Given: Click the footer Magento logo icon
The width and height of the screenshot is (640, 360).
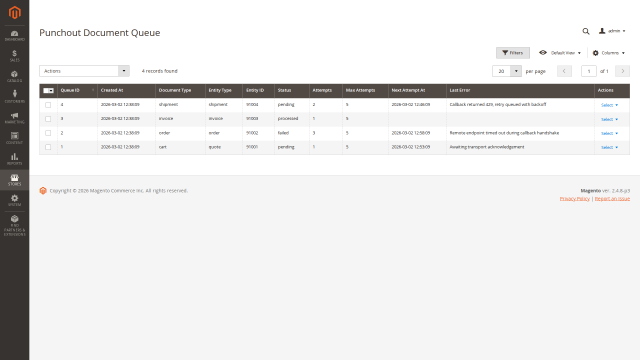Looking at the screenshot, I should [43, 191].
